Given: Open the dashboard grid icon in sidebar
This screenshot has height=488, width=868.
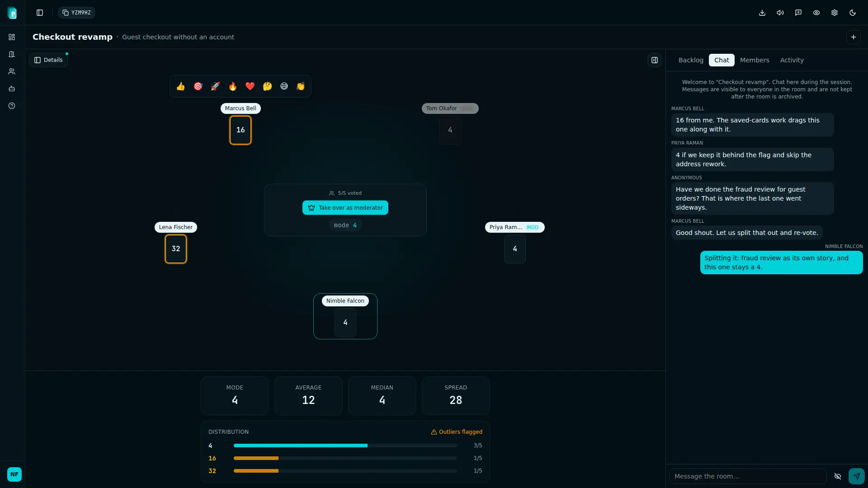Looking at the screenshot, I should [x=12, y=37].
